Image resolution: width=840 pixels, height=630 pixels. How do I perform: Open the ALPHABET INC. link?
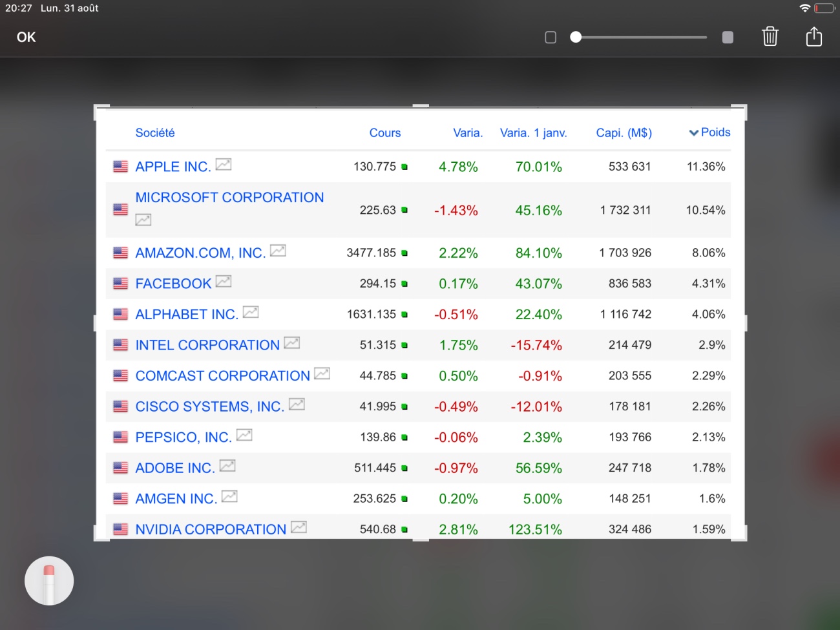coord(187,315)
